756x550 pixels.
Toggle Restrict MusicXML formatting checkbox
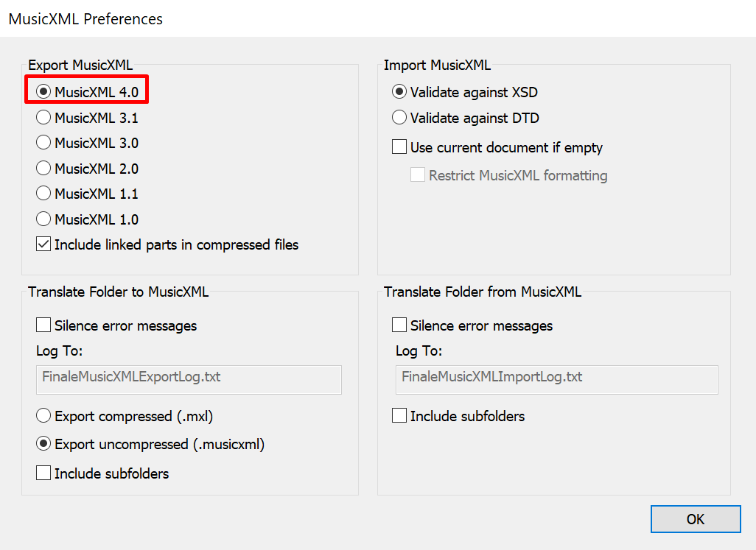tap(418, 175)
